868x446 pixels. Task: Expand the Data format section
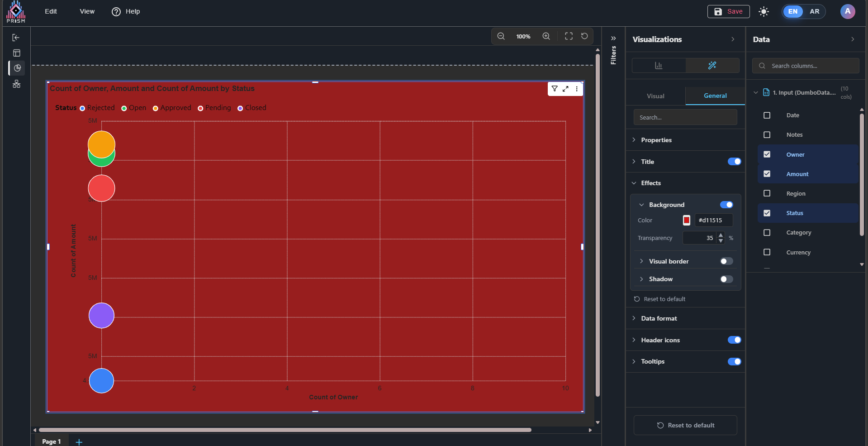[659, 318]
